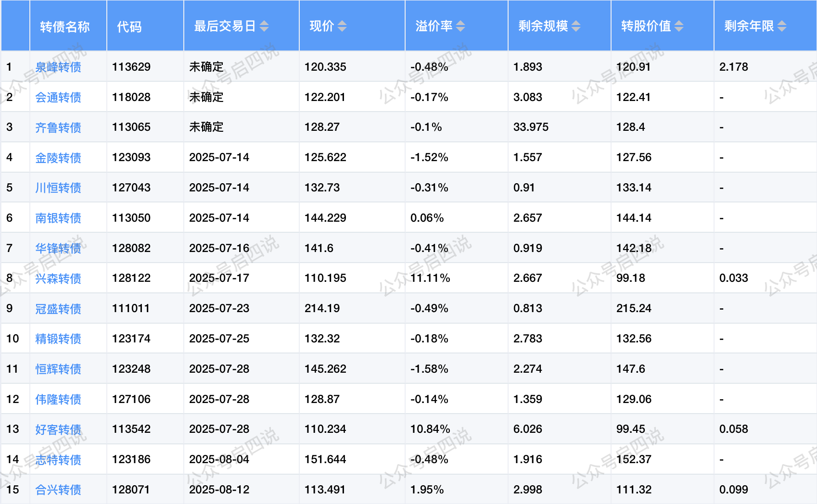Open the 冠盛转债 link
Screen dimensions: 817x504
[x=58, y=309]
